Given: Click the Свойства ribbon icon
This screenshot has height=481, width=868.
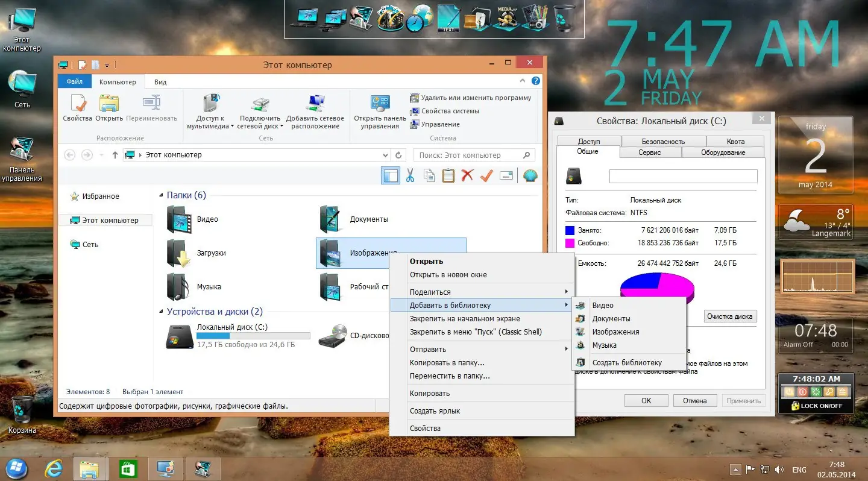Looking at the screenshot, I should point(77,108).
